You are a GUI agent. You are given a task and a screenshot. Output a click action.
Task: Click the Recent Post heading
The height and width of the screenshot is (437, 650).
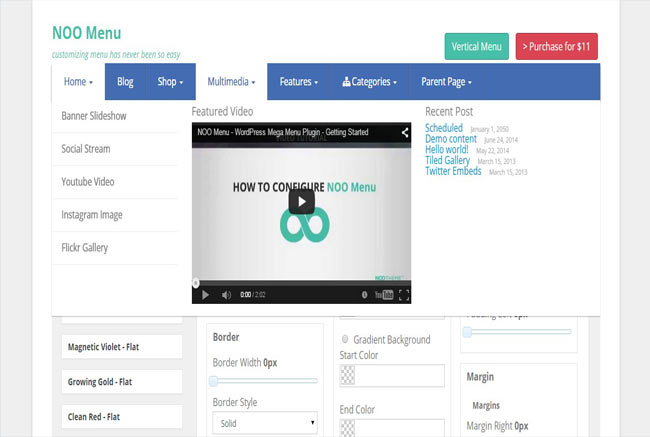pos(449,112)
